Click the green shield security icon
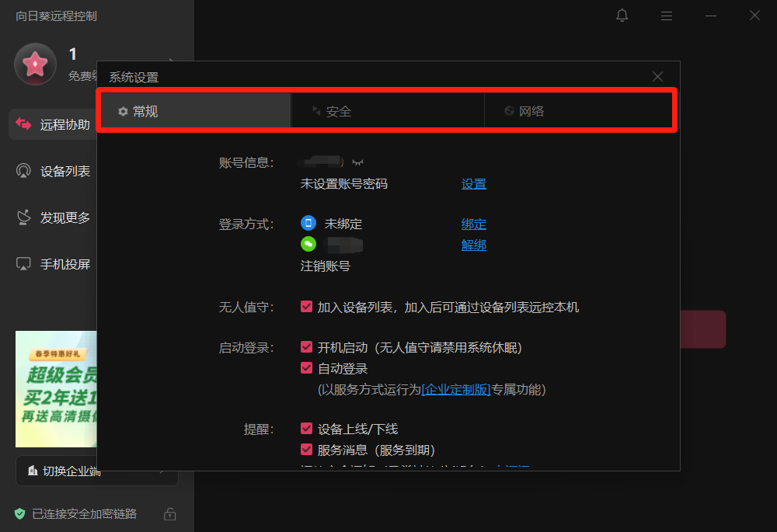Screen dimensions: 777x532 tap(20, 513)
